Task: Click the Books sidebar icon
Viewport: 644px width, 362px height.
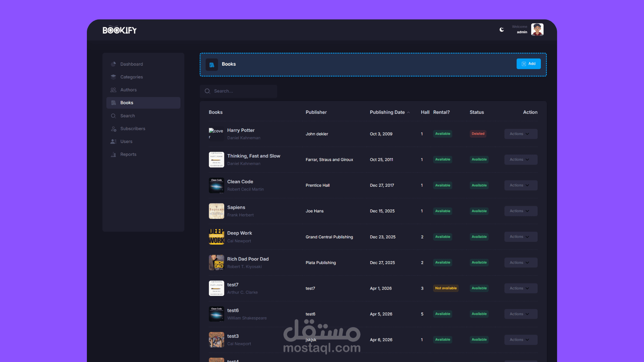Action: point(113,103)
